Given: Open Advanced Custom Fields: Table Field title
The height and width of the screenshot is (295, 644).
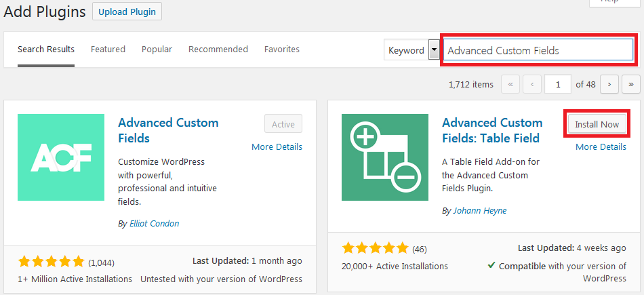Looking at the screenshot, I should point(492,130).
